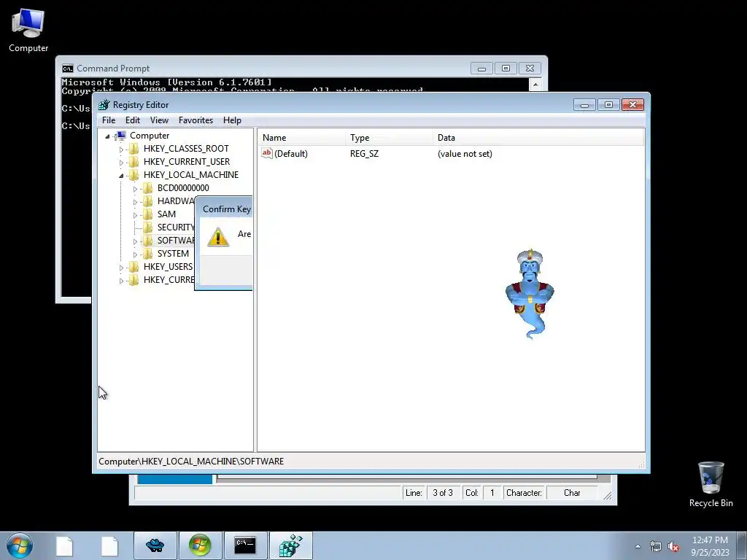Click the Show desktop button

click(x=742, y=545)
